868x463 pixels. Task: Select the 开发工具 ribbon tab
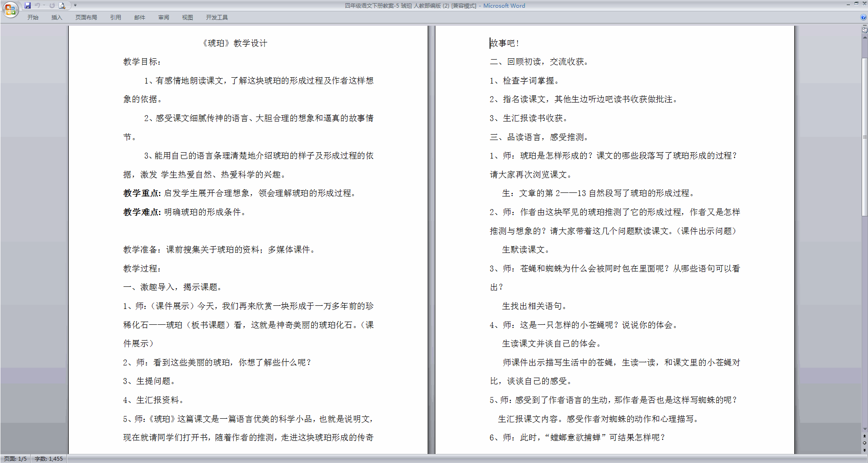pyautogui.click(x=217, y=17)
